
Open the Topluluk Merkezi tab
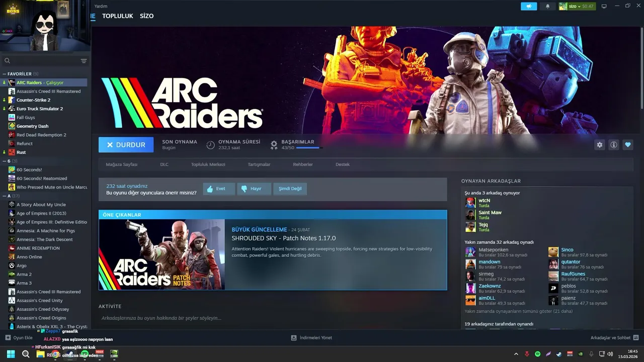pos(208,164)
